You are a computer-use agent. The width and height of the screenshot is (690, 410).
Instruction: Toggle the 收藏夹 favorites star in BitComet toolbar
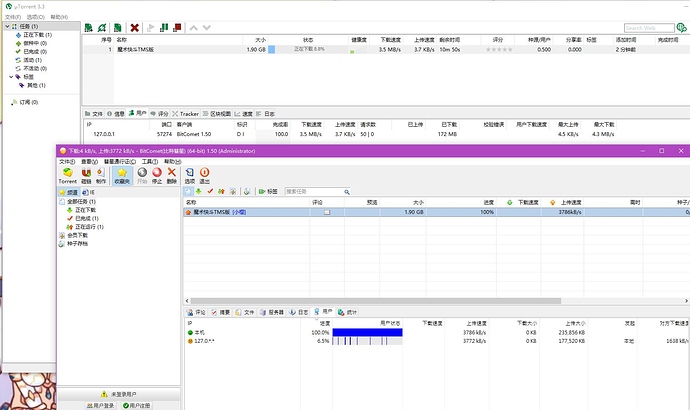(122, 176)
